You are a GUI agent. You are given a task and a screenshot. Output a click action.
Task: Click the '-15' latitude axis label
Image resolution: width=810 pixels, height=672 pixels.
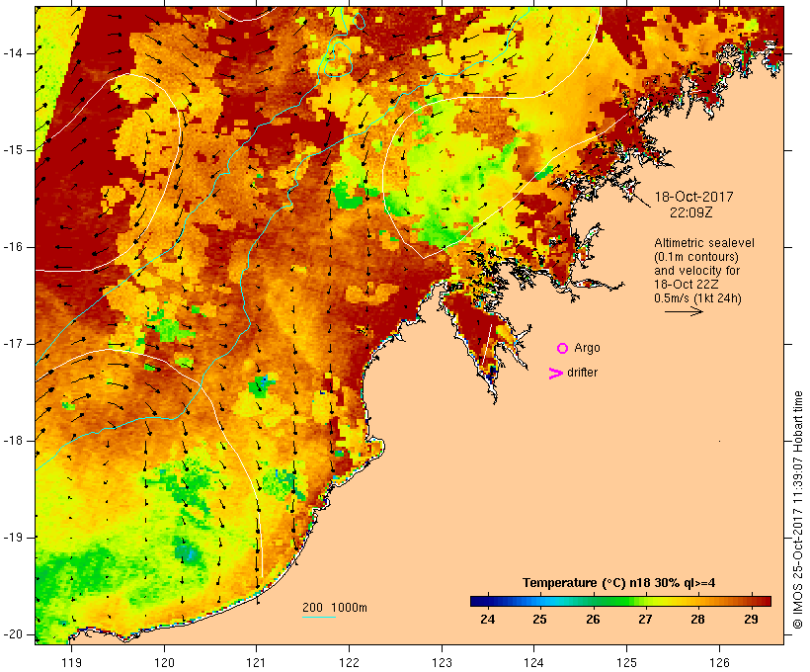tap(13, 150)
